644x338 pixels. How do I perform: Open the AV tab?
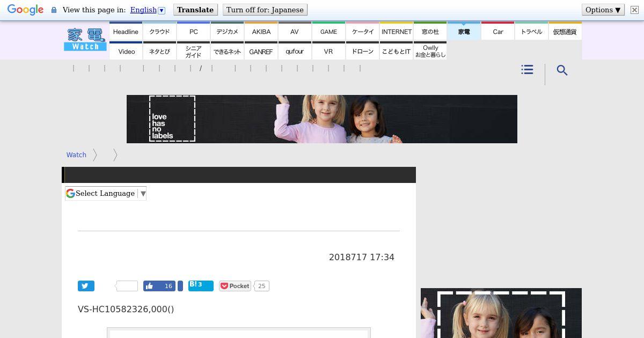(x=295, y=31)
